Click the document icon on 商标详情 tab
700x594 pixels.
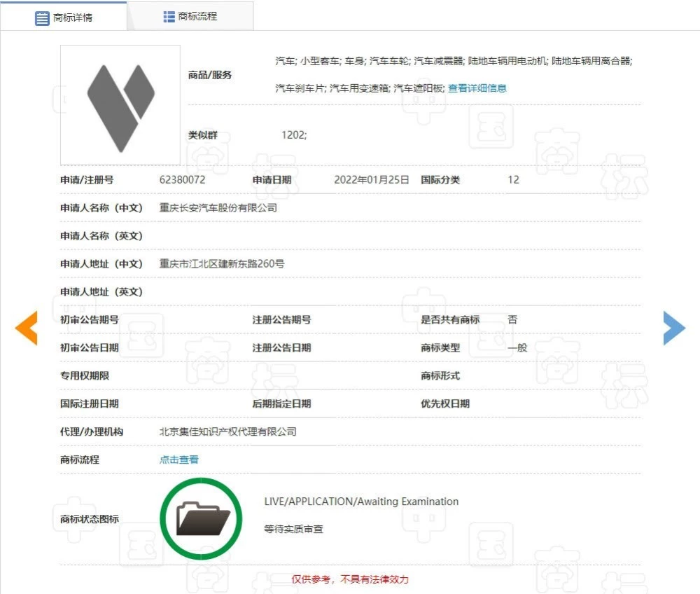click(x=43, y=17)
